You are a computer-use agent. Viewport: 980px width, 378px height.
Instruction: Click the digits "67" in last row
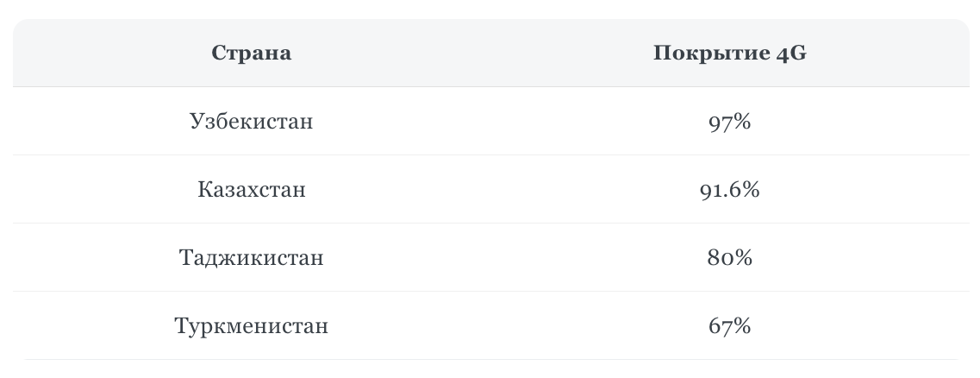[x=720, y=326]
